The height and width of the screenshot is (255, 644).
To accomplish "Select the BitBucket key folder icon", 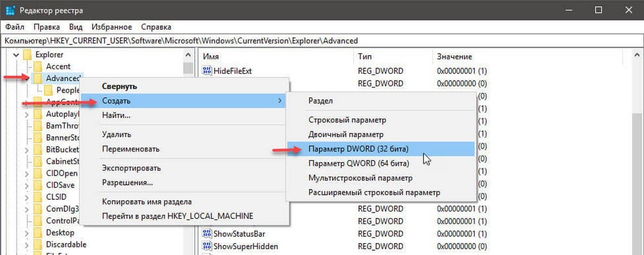I will pos(38,149).
